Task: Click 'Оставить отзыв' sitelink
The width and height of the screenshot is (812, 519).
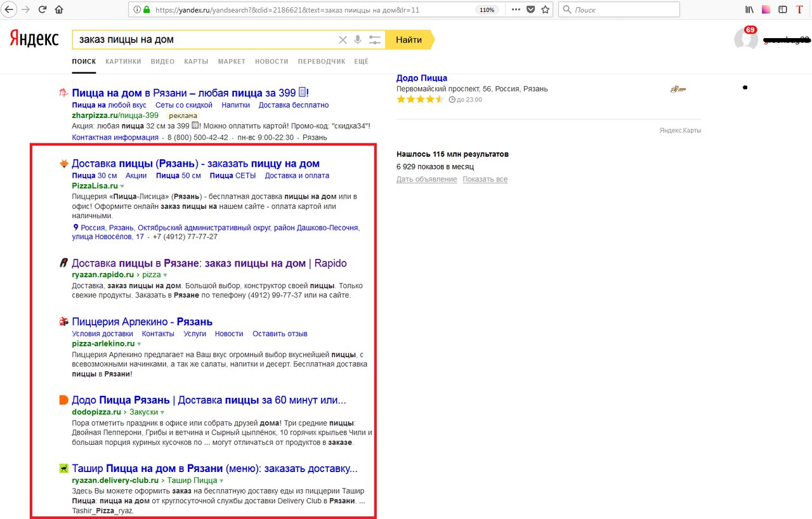Action: point(280,334)
